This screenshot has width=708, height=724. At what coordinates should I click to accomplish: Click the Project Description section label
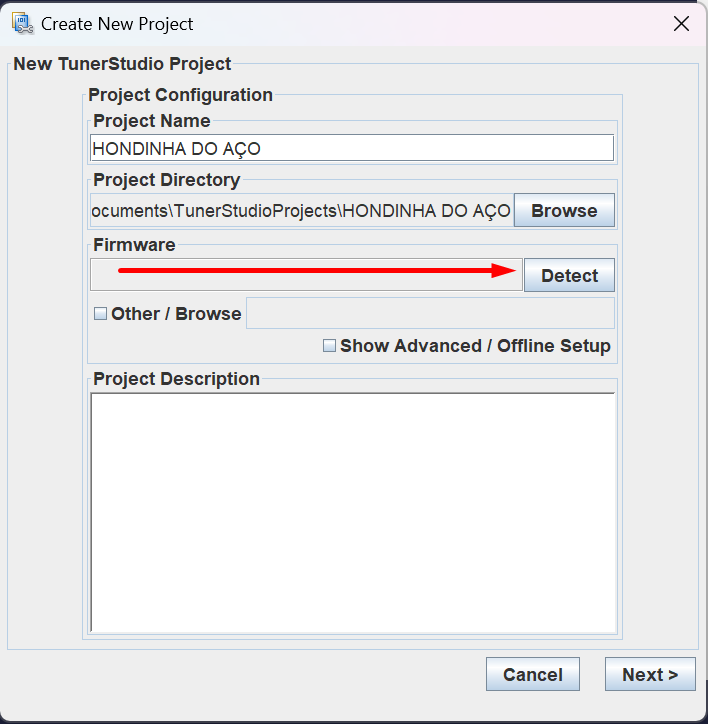(176, 379)
